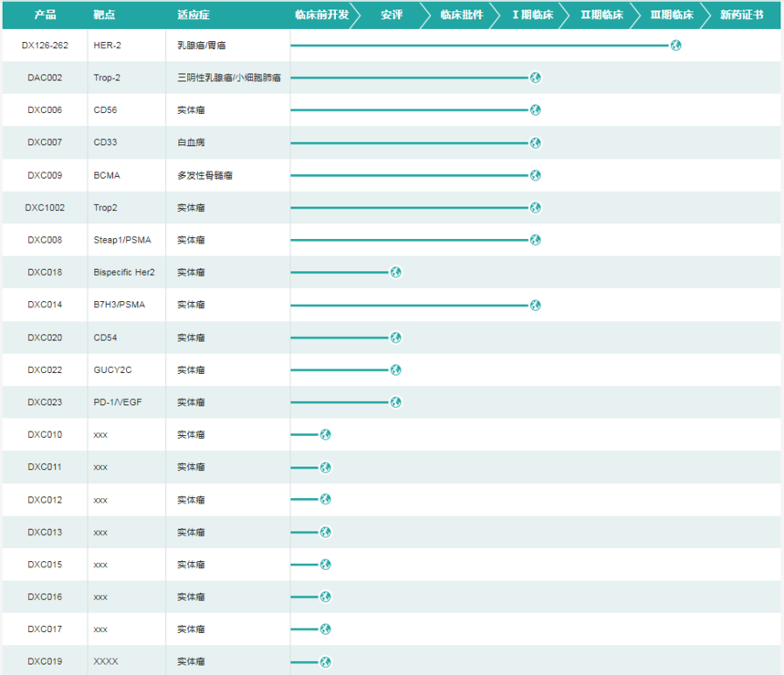Click the GUCY2C target cell
Image resolution: width=784 pixels, height=675 pixels.
point(115,369)
